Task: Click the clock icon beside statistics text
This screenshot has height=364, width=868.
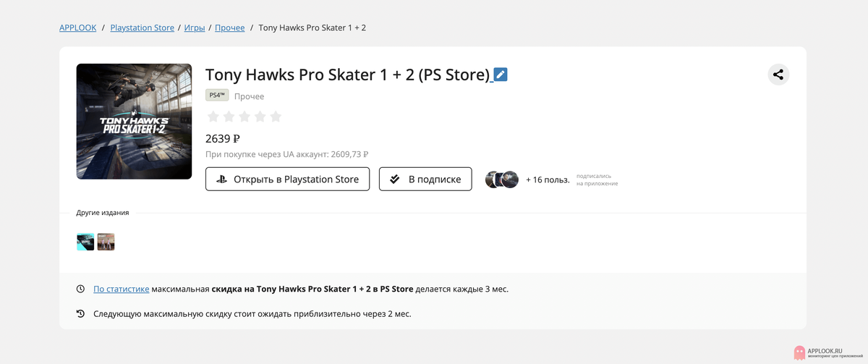Action: pos(80,289)
